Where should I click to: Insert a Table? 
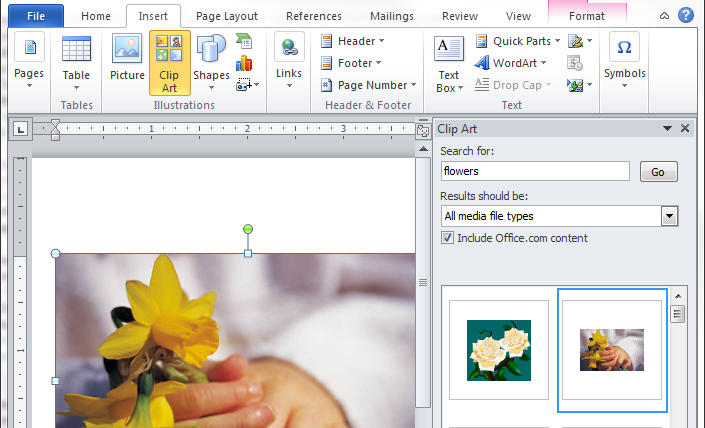point(76,62)
